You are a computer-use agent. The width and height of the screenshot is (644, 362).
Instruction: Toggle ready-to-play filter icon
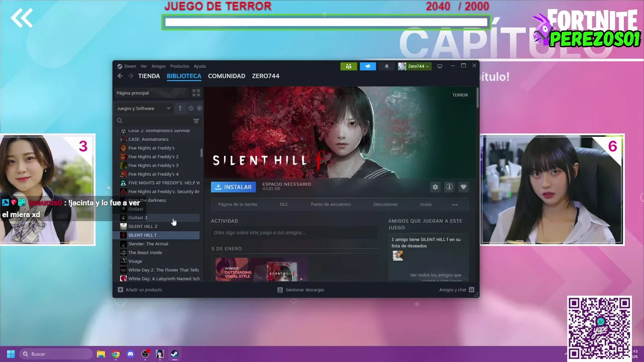tap(199, 108)
